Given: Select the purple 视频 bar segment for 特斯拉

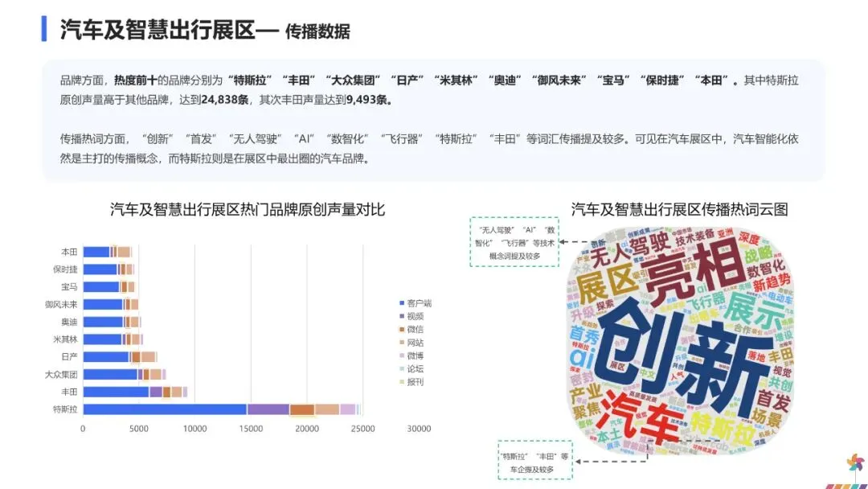Looking at the screenshot, I should [x=268, y=409].
